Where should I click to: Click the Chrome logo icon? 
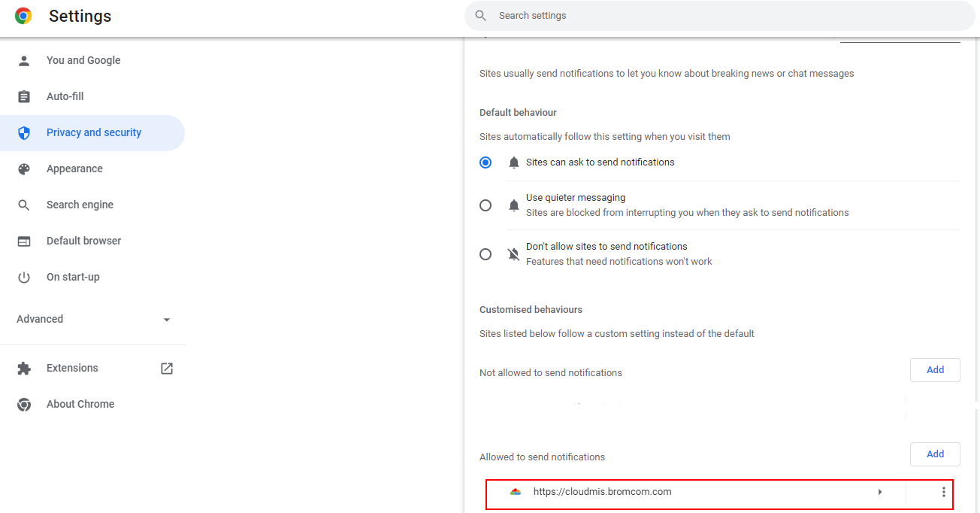tap(23, 15)
